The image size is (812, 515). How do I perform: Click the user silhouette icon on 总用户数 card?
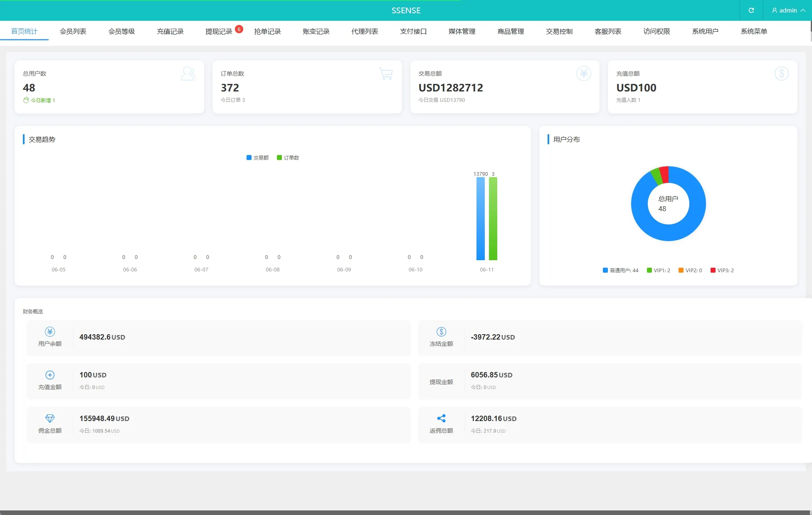[x=188, y=74]
